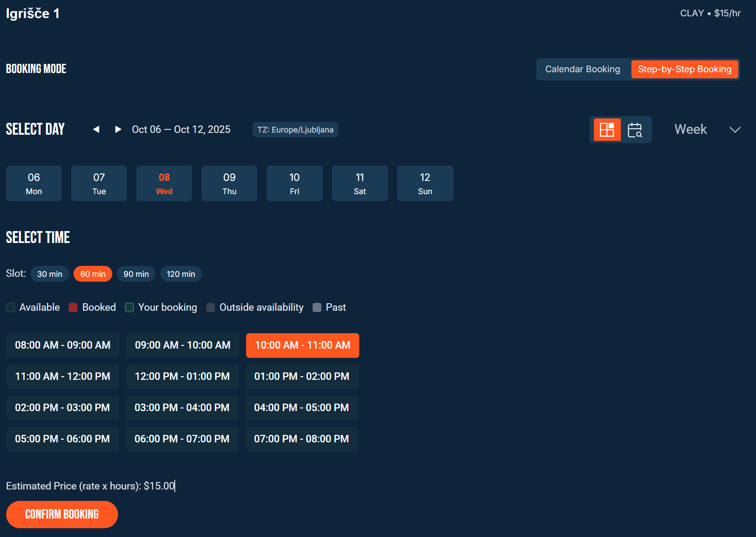Toggle the Past legend checkbox

point(317,307)
